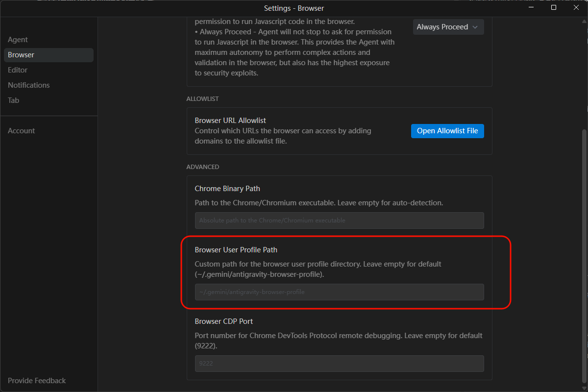Click the Chrome Binary Path label text

coord(227,189)
